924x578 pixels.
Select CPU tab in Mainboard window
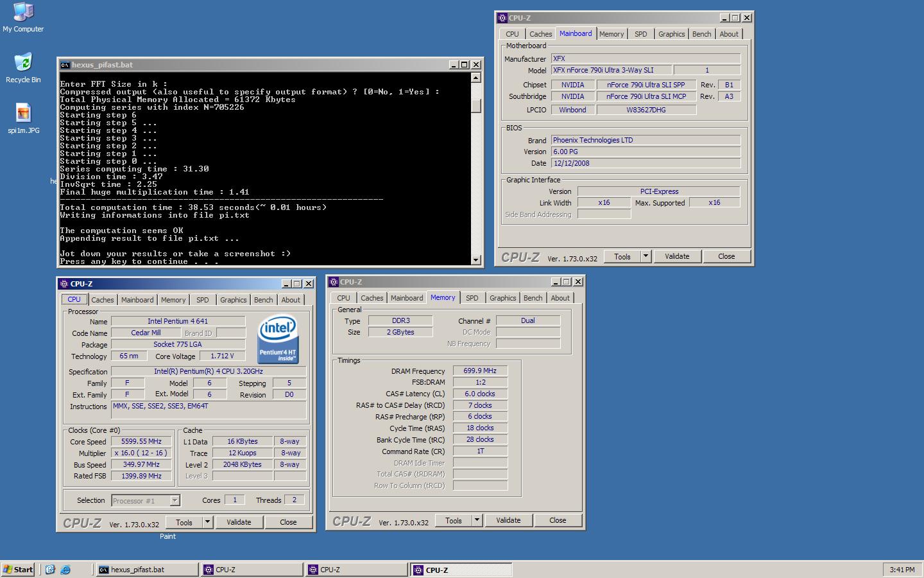[512, 34]
